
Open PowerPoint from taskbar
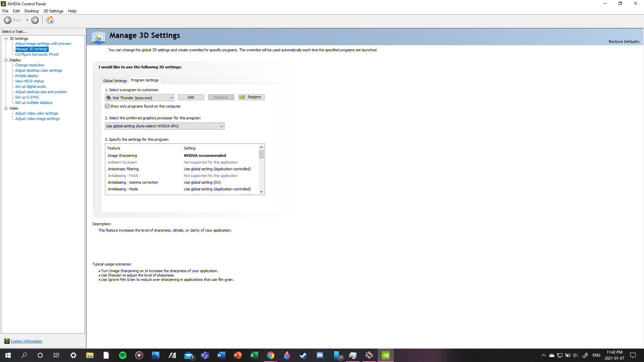(x=238, y=355)
